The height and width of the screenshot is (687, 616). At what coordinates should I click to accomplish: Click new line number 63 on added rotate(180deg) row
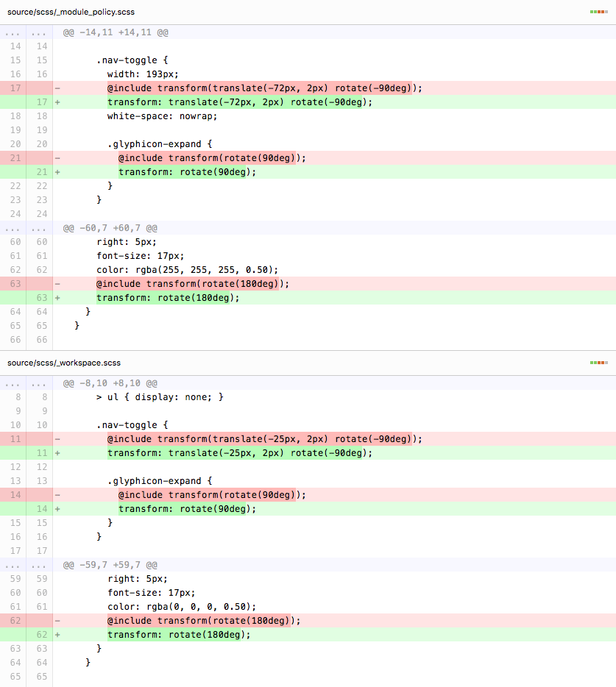(42, 298)
